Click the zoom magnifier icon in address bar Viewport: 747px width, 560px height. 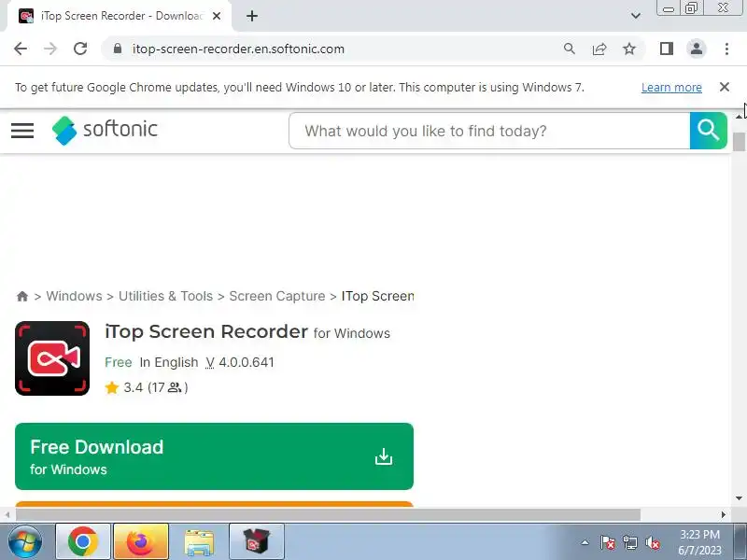tap(570, 49)
